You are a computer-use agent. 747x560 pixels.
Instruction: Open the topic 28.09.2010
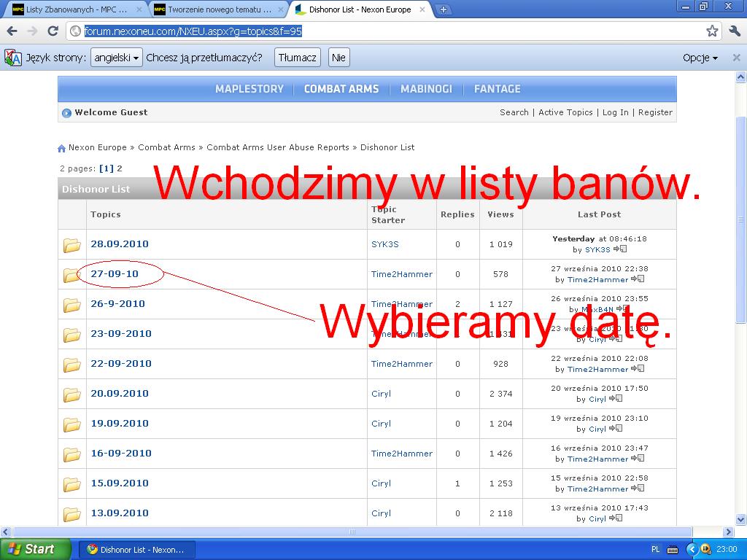(x=120, y=244)
